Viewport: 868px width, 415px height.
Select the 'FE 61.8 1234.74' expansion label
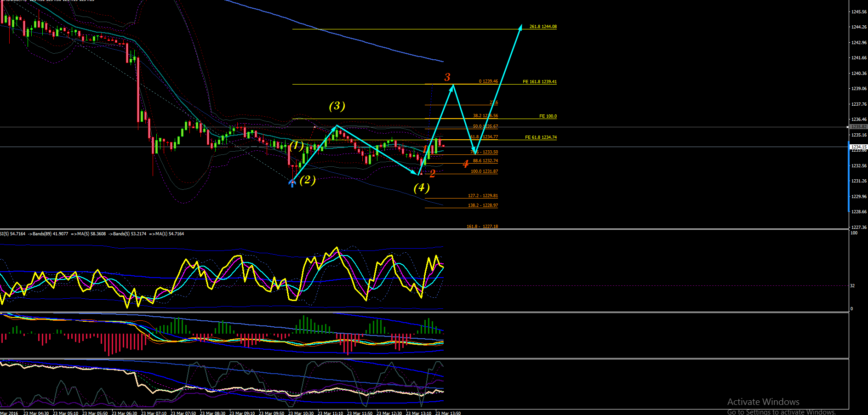541,137
